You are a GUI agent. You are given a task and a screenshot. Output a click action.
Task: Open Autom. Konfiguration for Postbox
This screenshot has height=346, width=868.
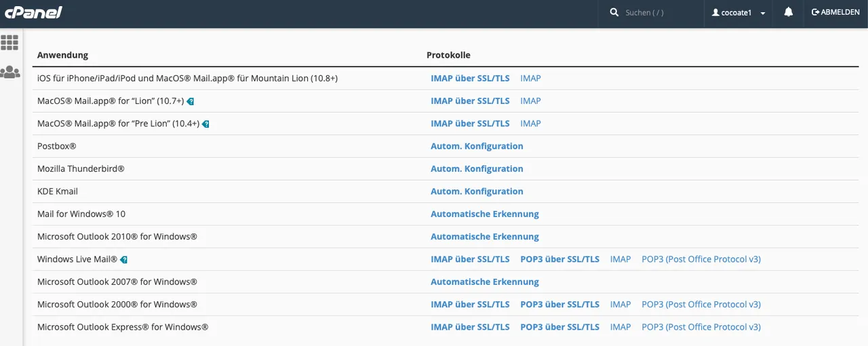click(x=477, y=146)
